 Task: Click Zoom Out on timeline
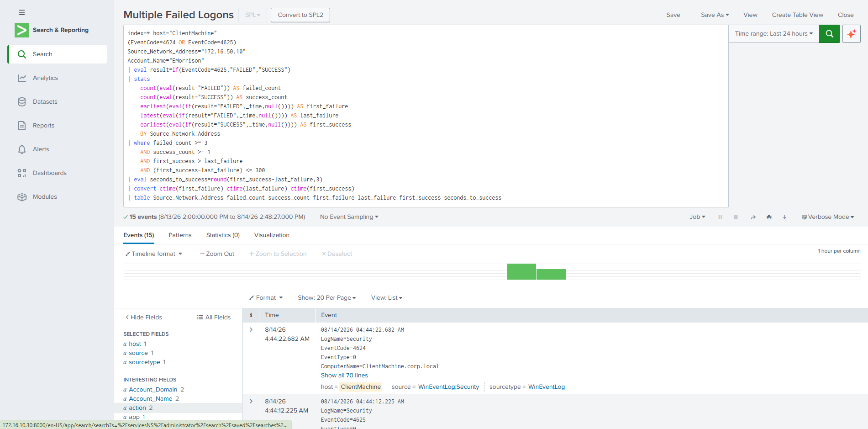pos(217,254)
